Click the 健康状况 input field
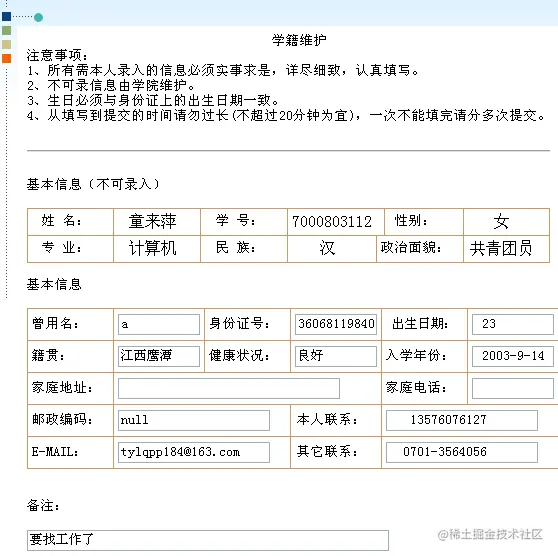Screen dimensions: 558x556 (x=336, y=356)
